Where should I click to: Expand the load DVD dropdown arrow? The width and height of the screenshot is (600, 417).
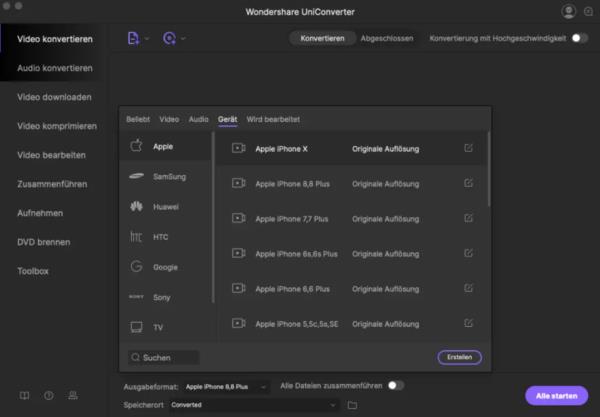[x=183, y=39]
